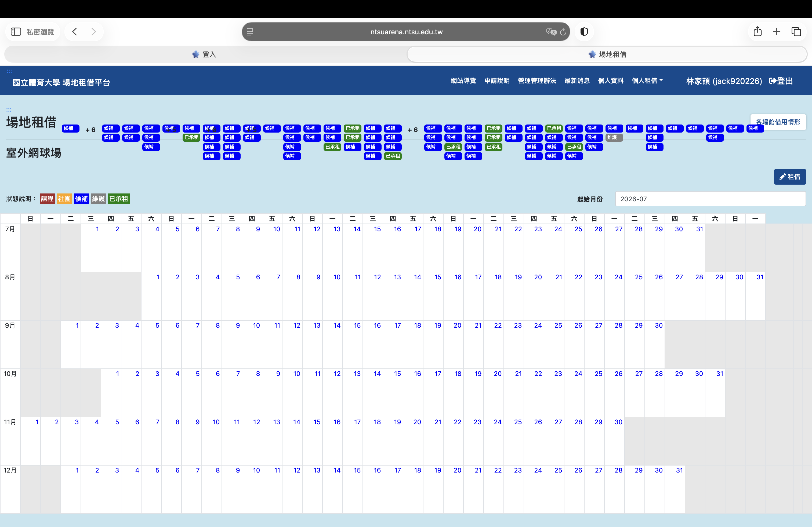Select July 31 in the calendar

[699, 229]
